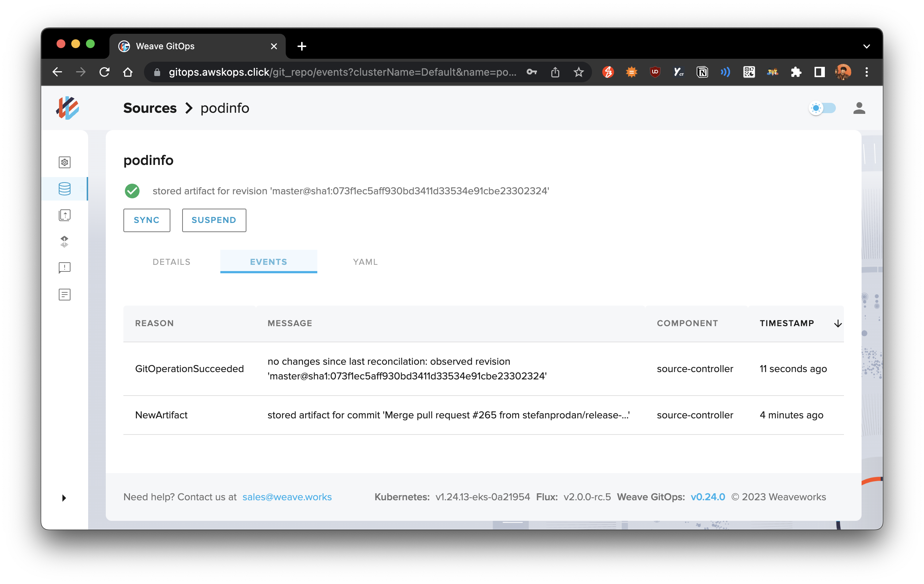This screenshot has height=584, width=924.
Task: Click the colorful people extension icon
Action: click(772, 72)
